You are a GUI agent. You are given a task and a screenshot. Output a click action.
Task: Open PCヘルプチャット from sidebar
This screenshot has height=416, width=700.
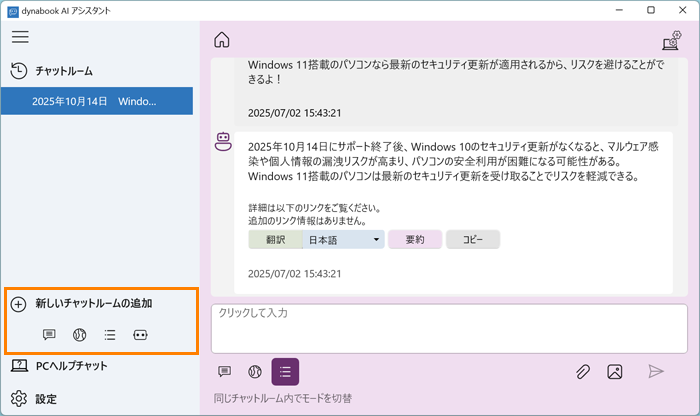(71, 366)
